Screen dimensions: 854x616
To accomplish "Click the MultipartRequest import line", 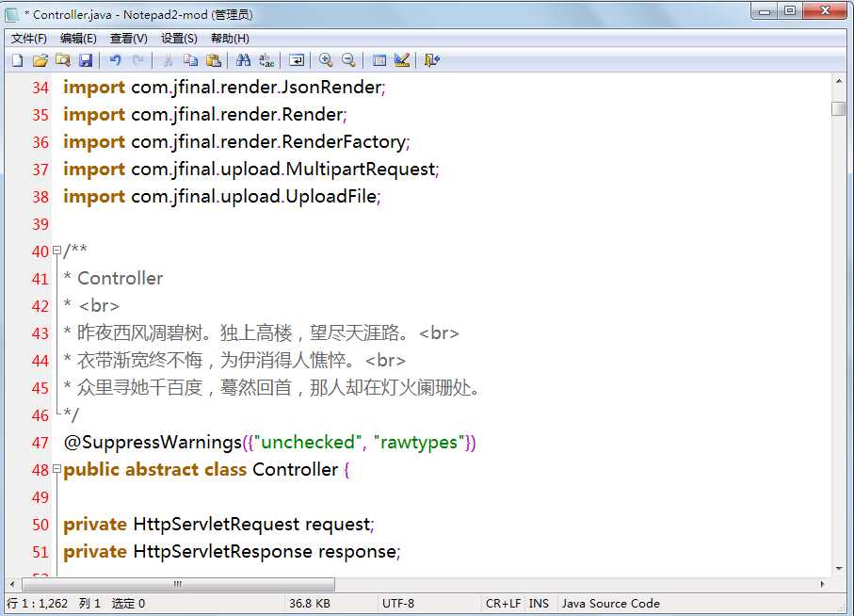I will pos(251,169).
